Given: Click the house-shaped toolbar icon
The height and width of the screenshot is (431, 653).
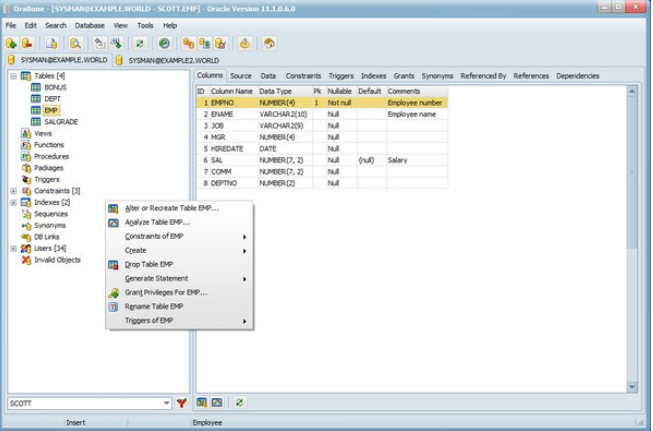Looking at the screenshot, I should (269, 43).
